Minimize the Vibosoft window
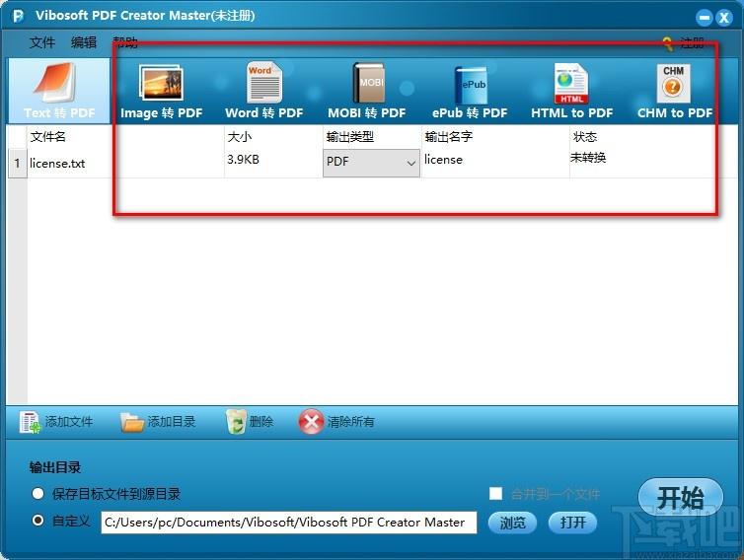Image resolution: width=744 pixels, height=560 pixels. click(705, 18)
